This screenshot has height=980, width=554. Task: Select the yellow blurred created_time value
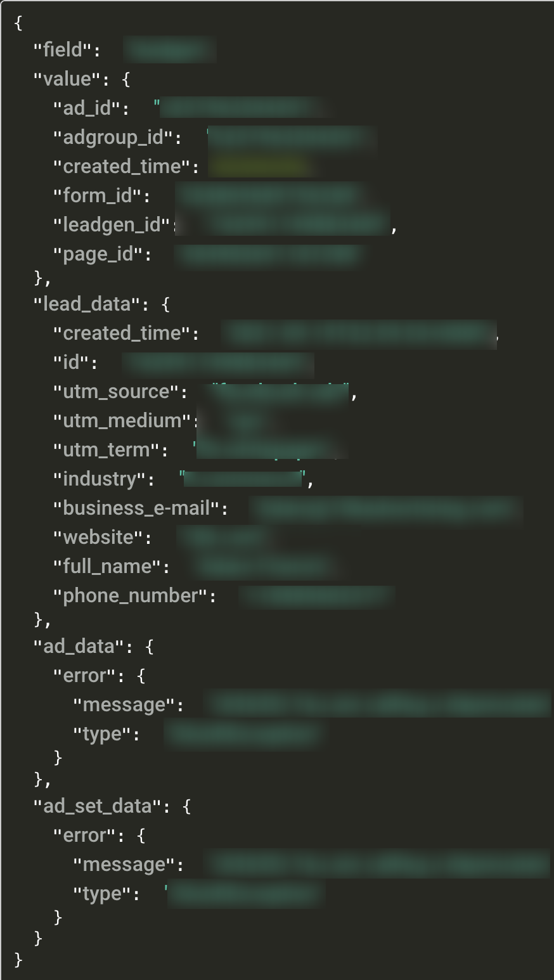(x=261, y=167)
